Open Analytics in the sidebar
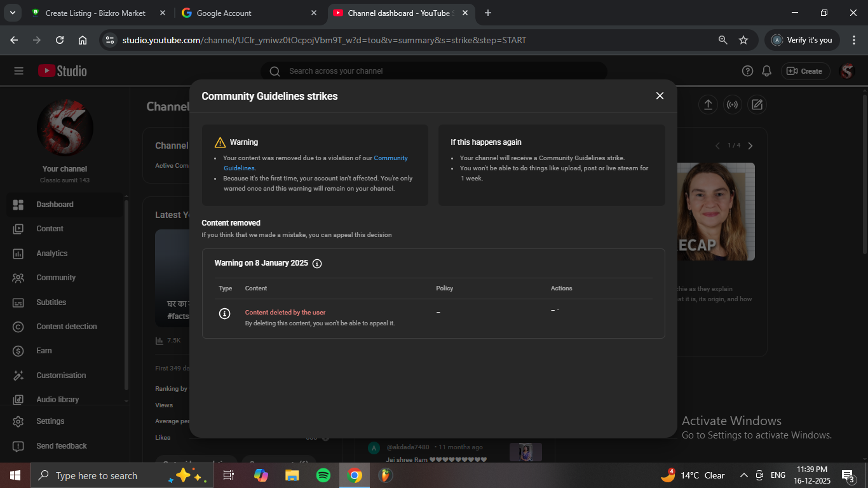Image resolution: width=868 pixels, height=488 pixels. coord(51,254)
